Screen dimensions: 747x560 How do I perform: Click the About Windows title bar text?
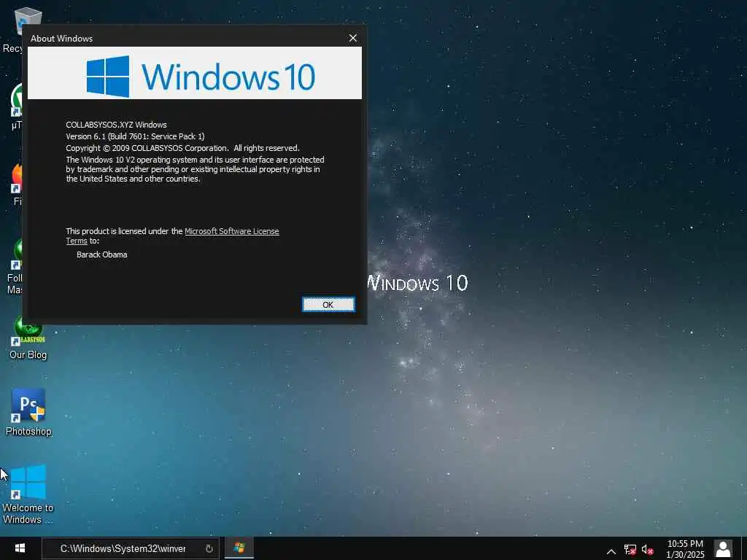tap(61, 39)
